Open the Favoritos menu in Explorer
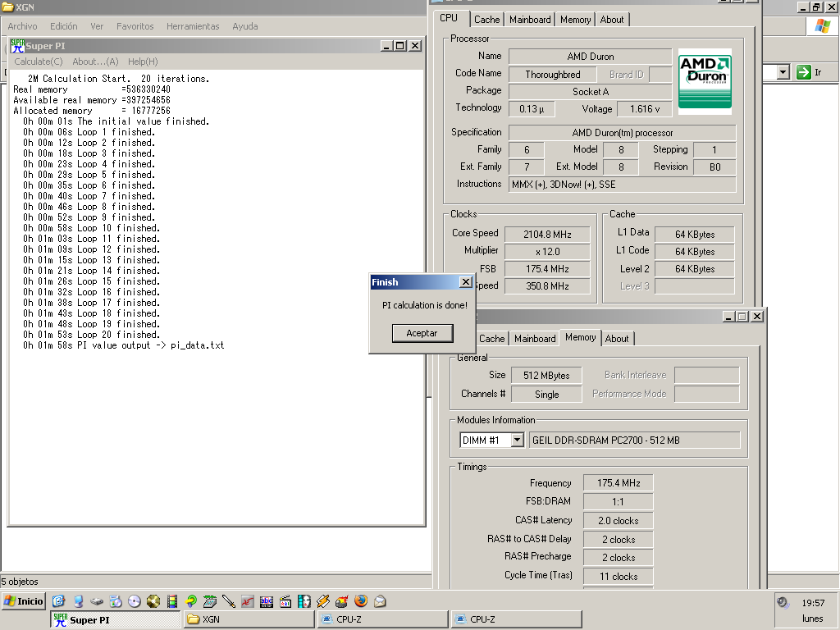840x630 pixels. (x=135, y=26)
